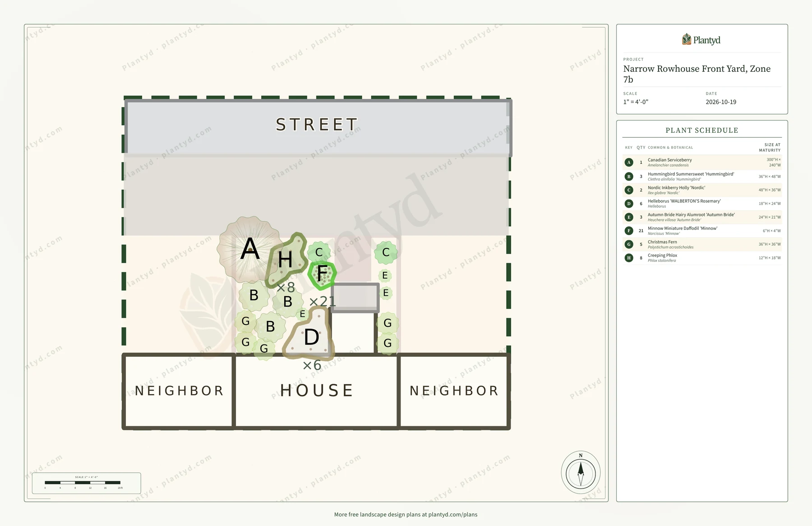This screenshot has height=526, width=812.
Task: Click the date 2026-10-19
Action: 721,102
